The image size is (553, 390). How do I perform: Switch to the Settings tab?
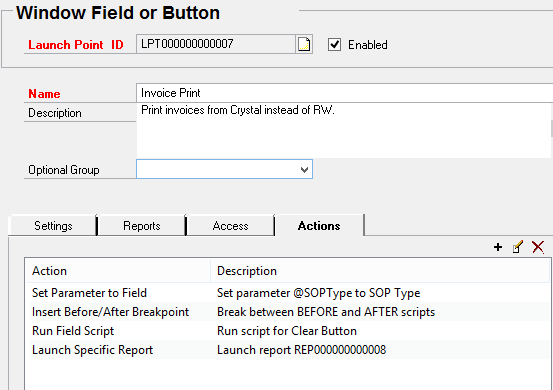(x=53, y=226)
